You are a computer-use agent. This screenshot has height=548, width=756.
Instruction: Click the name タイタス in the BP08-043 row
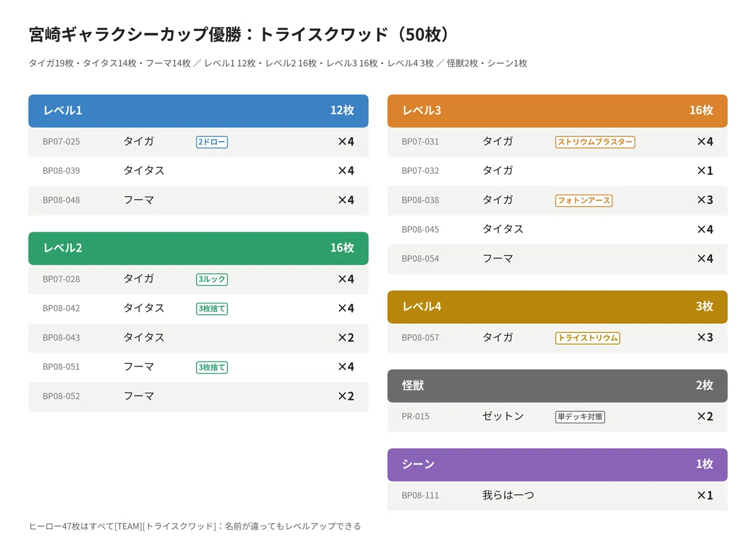pos(144,338)
